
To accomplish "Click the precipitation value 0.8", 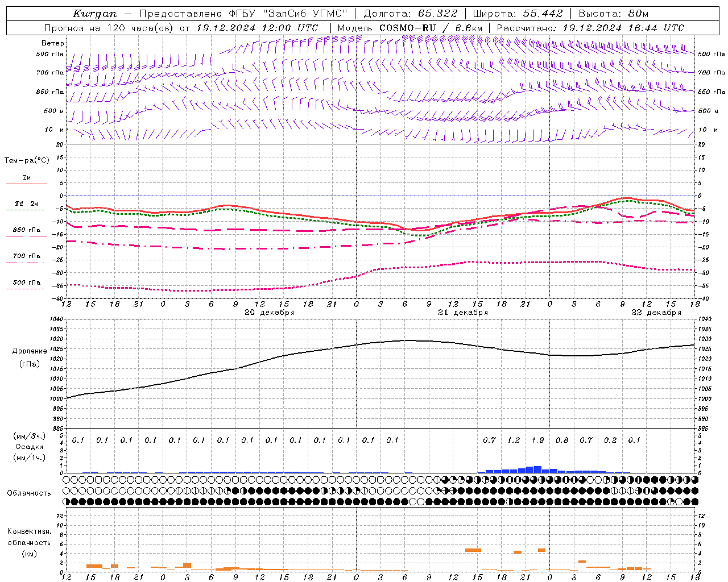I will 562,440.
